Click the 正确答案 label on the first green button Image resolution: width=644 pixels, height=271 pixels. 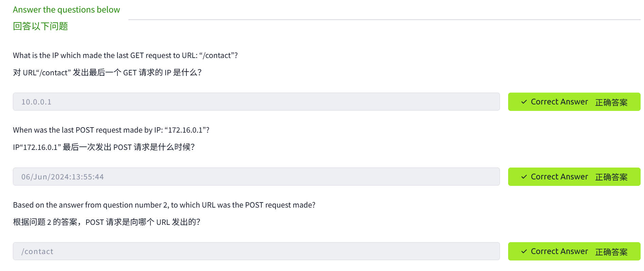point(611,102)
